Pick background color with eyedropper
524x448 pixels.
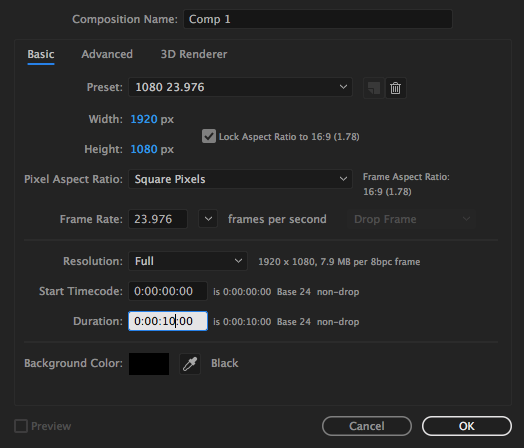(190, 364)
